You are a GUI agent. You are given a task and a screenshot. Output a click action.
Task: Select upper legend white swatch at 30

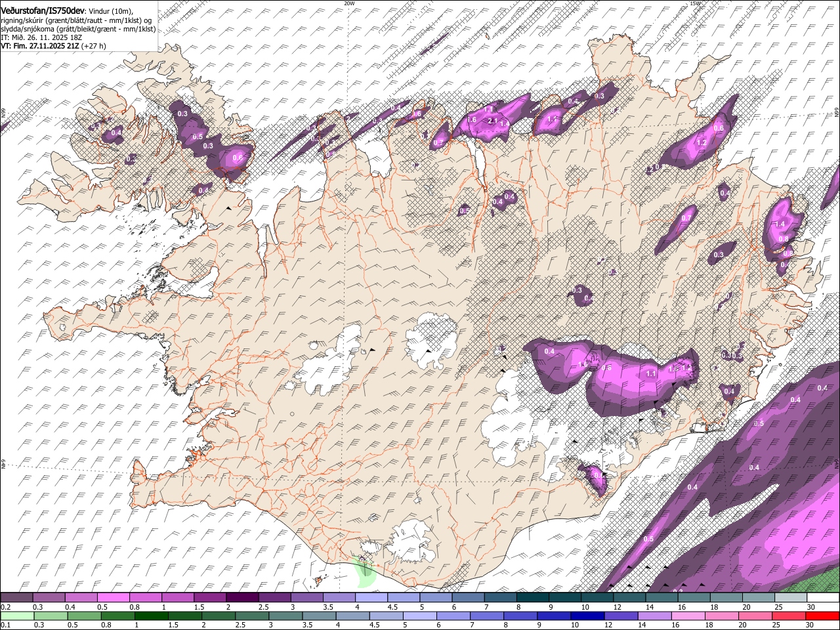[x=823, y=598]
